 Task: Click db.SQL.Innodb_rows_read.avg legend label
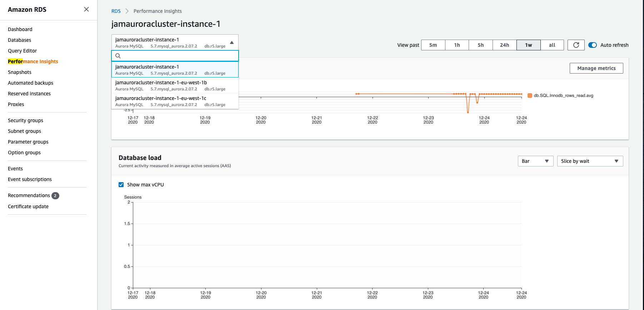click(563, 95)
